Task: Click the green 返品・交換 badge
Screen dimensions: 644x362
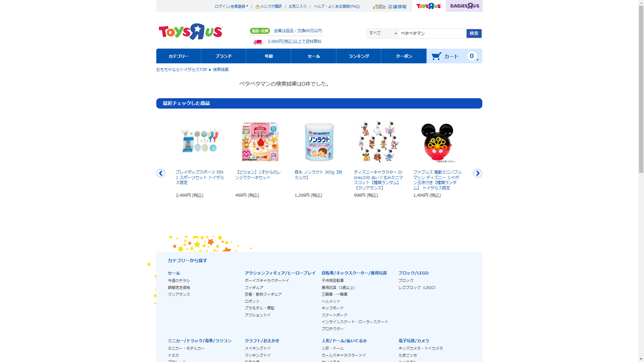Action: [260, 31]
